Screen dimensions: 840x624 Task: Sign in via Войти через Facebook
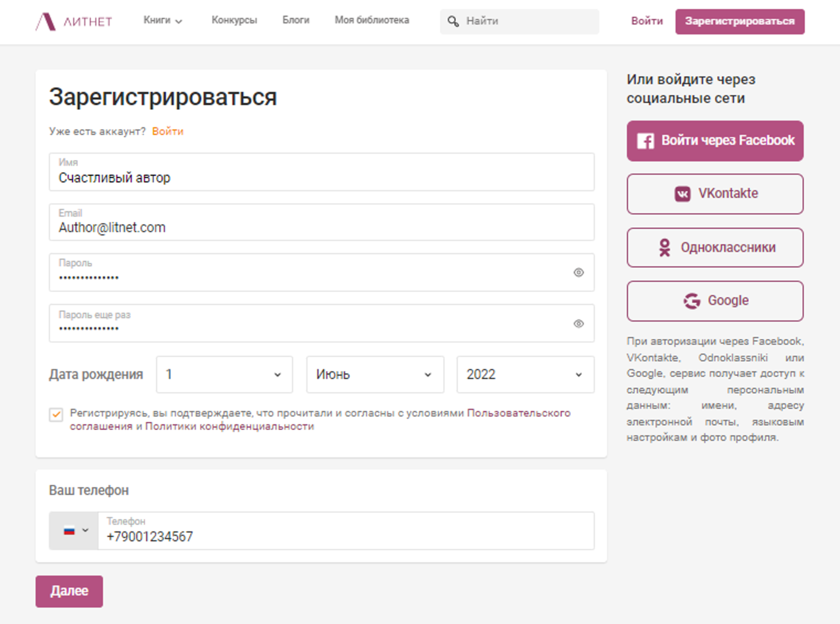(x=715, y=141)
